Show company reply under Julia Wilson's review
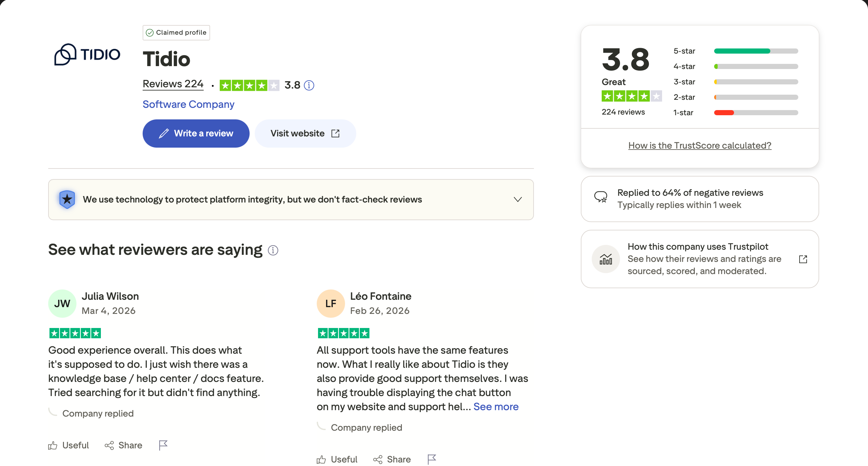868x466 pixels. coord(98,413)
